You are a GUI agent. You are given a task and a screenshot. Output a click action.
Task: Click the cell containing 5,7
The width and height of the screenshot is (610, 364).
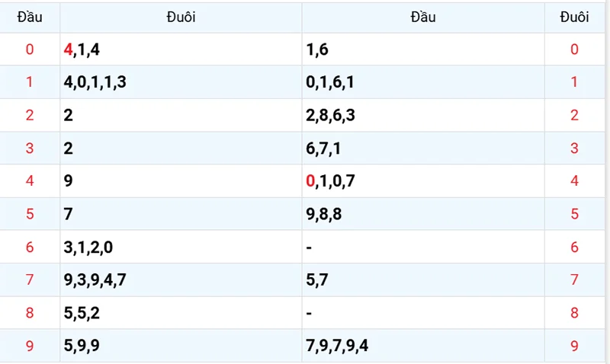(317, 280)
